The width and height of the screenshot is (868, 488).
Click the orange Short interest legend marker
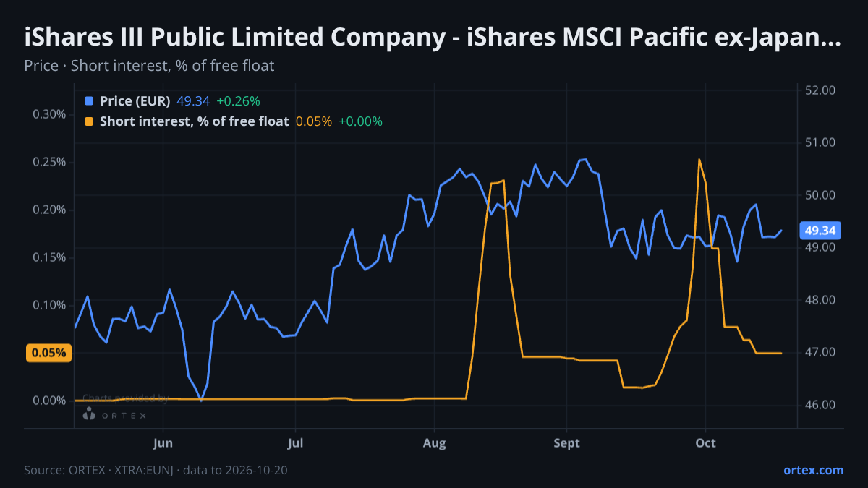(89, 121)
